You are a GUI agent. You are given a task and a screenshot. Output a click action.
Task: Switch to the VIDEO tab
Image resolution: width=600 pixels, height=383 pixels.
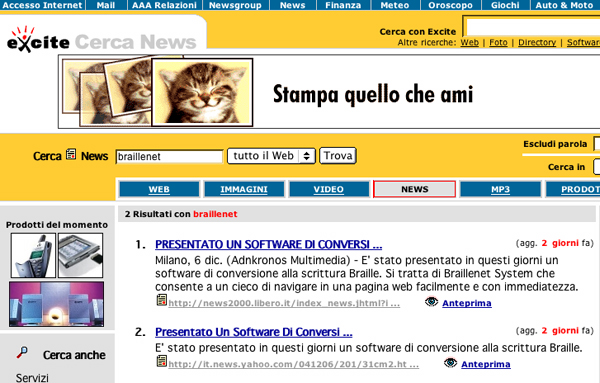point(329,189)
